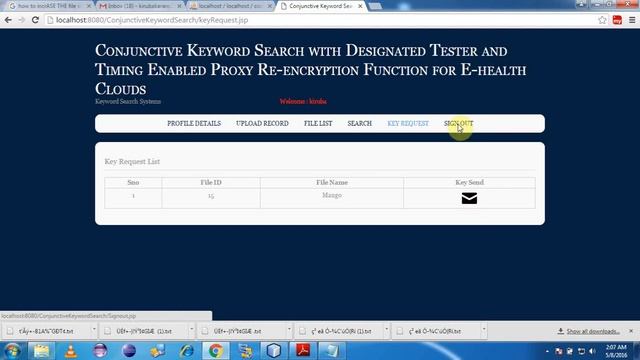Switch to the localhost phpMyAdmin tab
640x360 pixels.
tap(231, 6)
